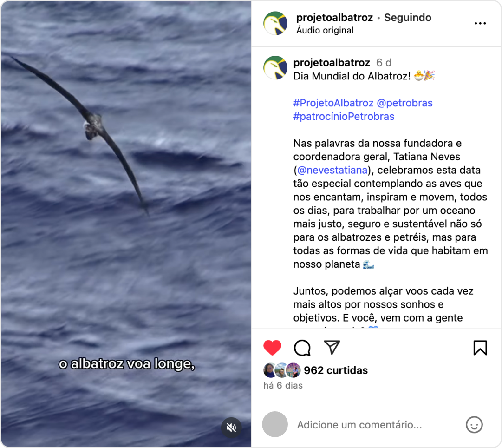Visit the @petrobras profile mention

404,103
